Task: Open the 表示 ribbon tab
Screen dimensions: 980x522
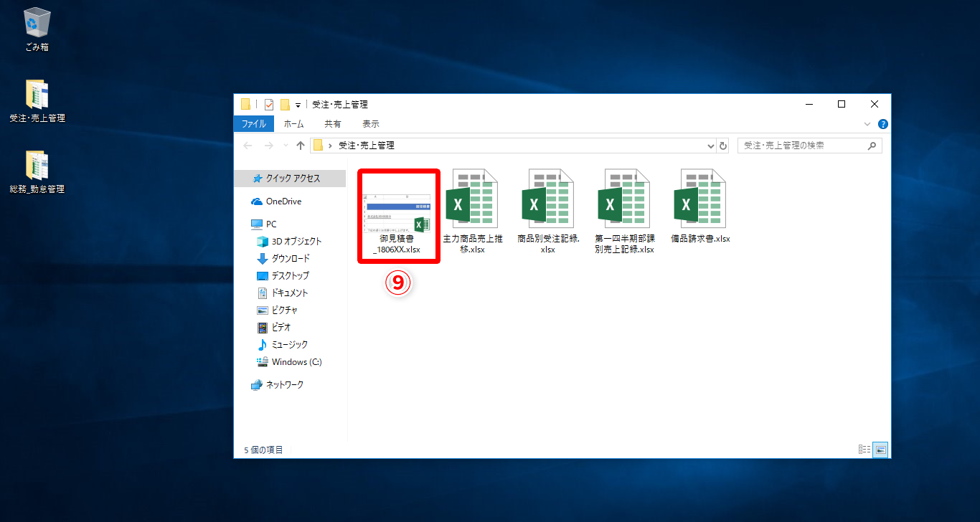Action: coord(371,124)
